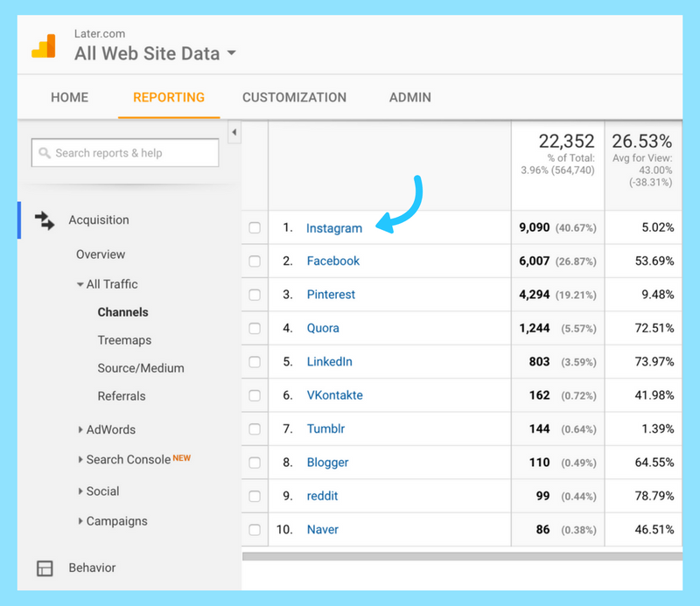This screenshot has height=606, width=700.
Task: Open the Quora source link
Action: coord(323,329)
